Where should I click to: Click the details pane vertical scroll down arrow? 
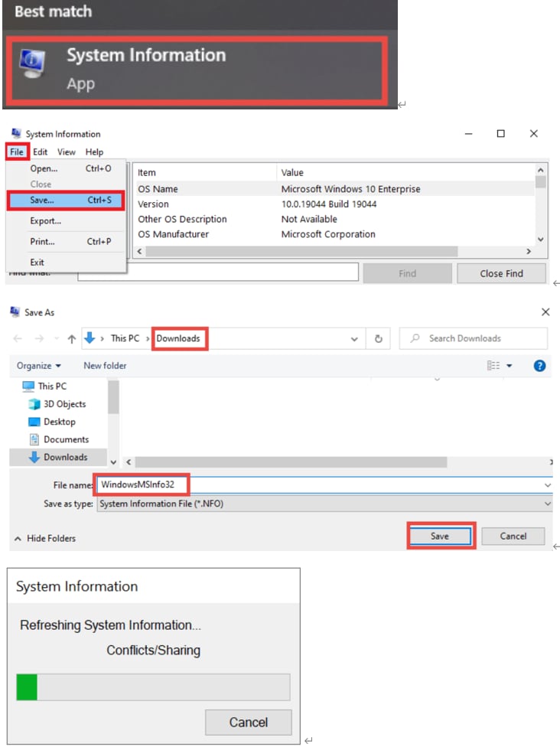(x=540, y=239)
